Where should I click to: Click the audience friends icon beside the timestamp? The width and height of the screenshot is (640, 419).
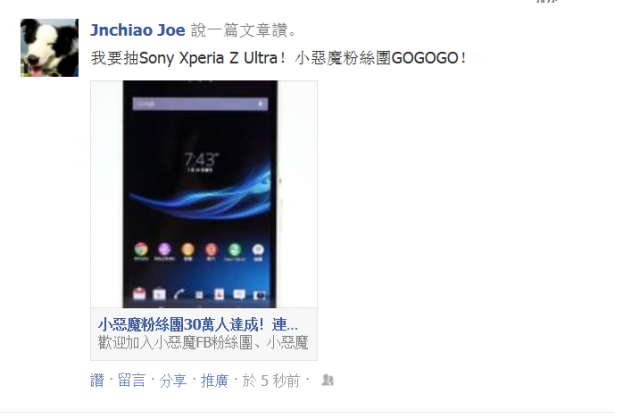click(x=327, y=380)
